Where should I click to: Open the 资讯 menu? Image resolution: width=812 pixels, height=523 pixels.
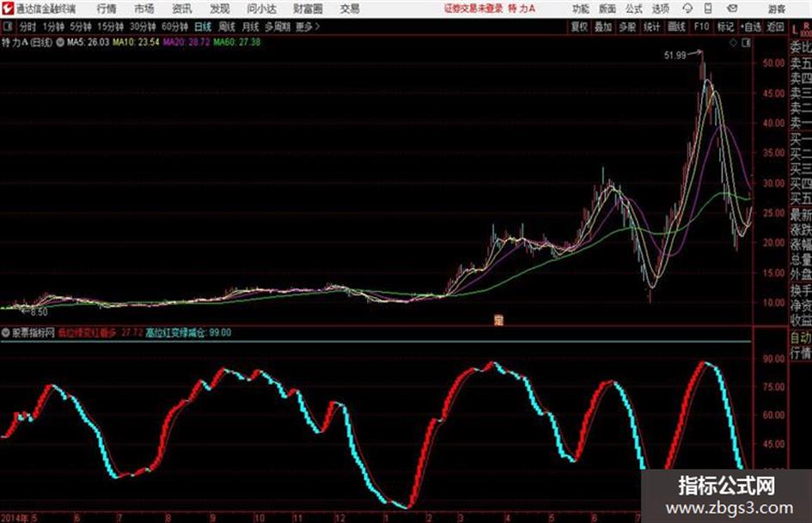(x=182, y=9)
